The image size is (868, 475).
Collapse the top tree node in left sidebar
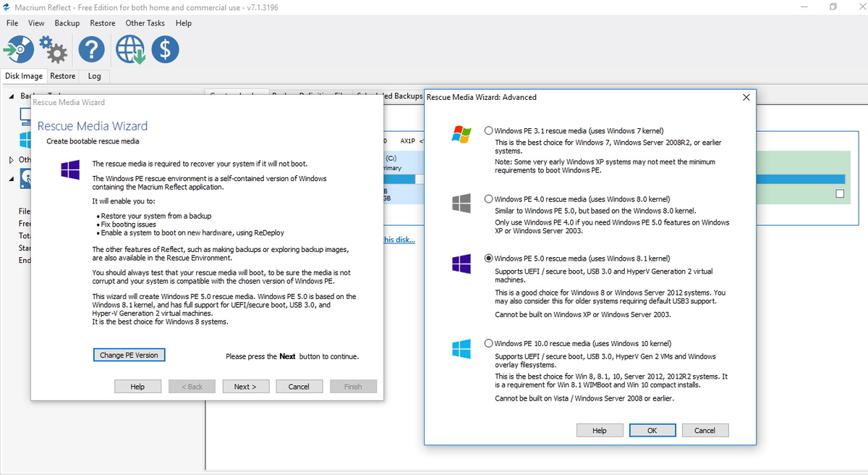click(x=12, y=96)
